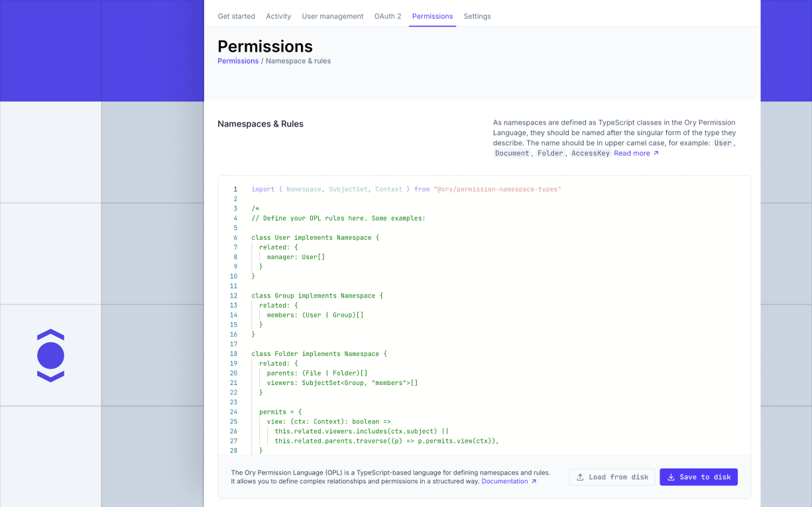Click line number 18 in the gutter

(233, 354)
